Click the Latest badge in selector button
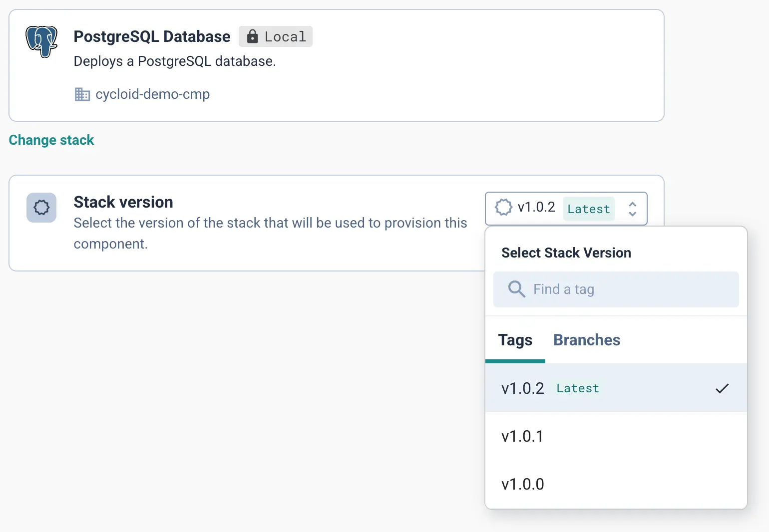The height and width of the screenshot is (532, 769). click(x=589, y=209)
